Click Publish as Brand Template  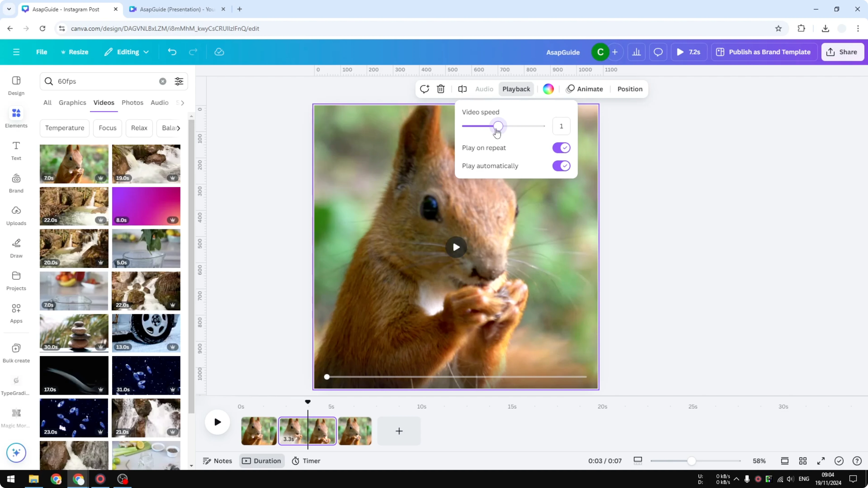click(764, 52)
